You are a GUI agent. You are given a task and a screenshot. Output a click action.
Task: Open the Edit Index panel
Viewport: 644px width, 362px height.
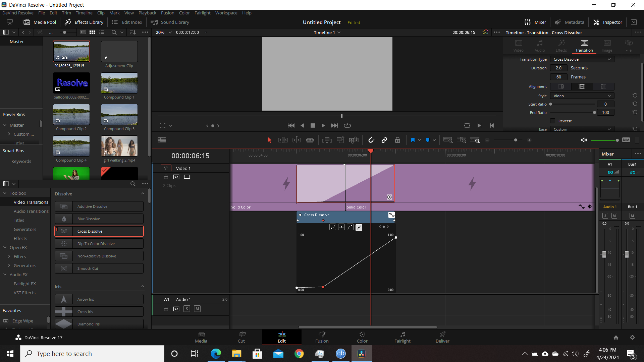pos(127,22)
